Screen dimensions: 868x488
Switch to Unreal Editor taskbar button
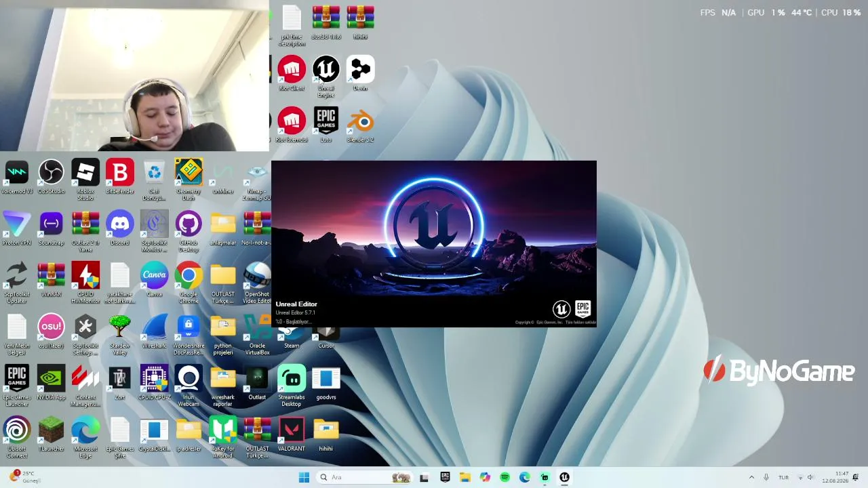[x=564, y=477]
